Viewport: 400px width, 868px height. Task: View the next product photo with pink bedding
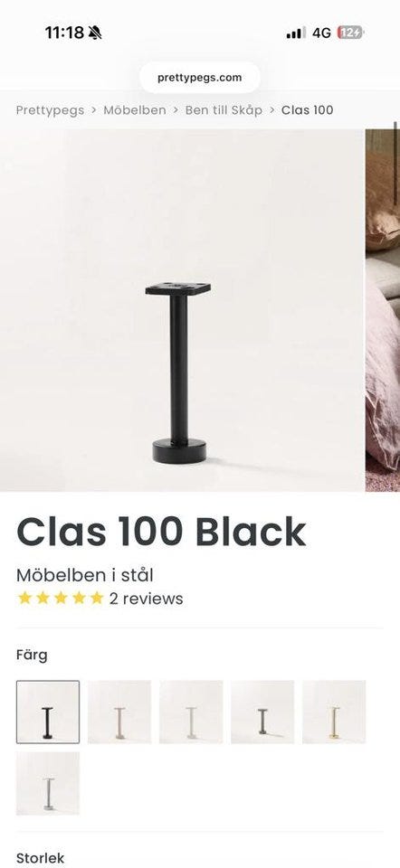[x=383, y=310]
